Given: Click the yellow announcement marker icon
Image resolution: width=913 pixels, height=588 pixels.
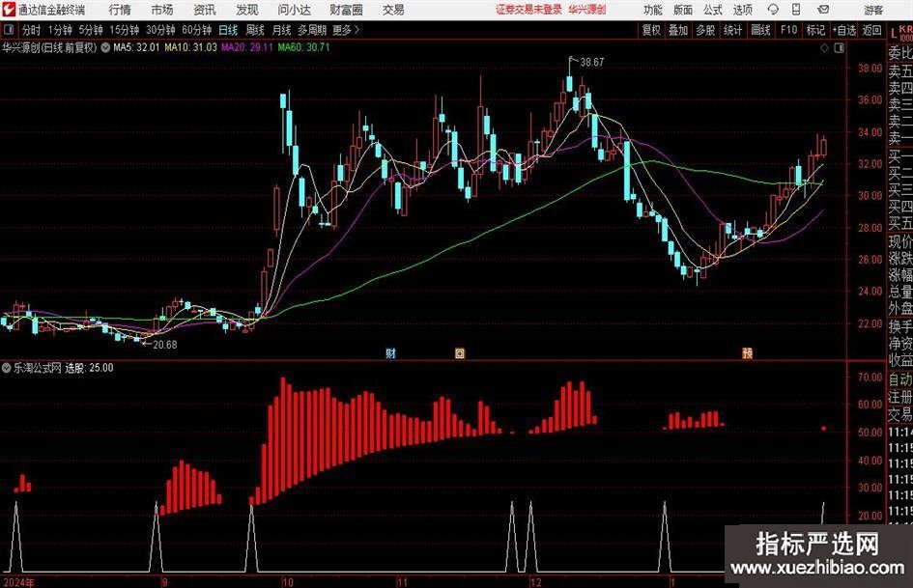Looking at the screenshot, I should click(x=460, y=353).
